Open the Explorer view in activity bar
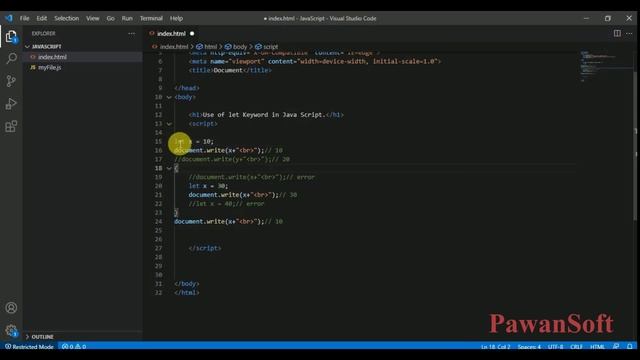 pos(11,37)
